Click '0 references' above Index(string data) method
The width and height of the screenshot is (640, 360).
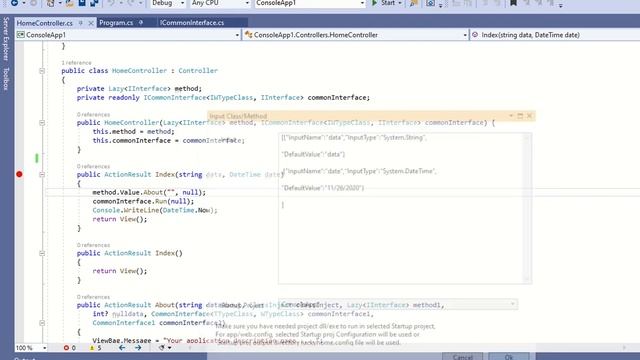pos(93,167)
